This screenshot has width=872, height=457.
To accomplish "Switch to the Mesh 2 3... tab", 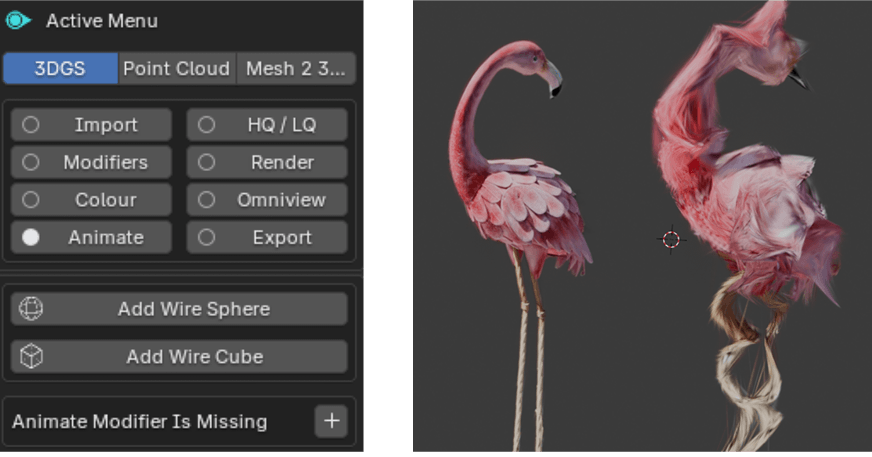I will click(x=297, y=68).
